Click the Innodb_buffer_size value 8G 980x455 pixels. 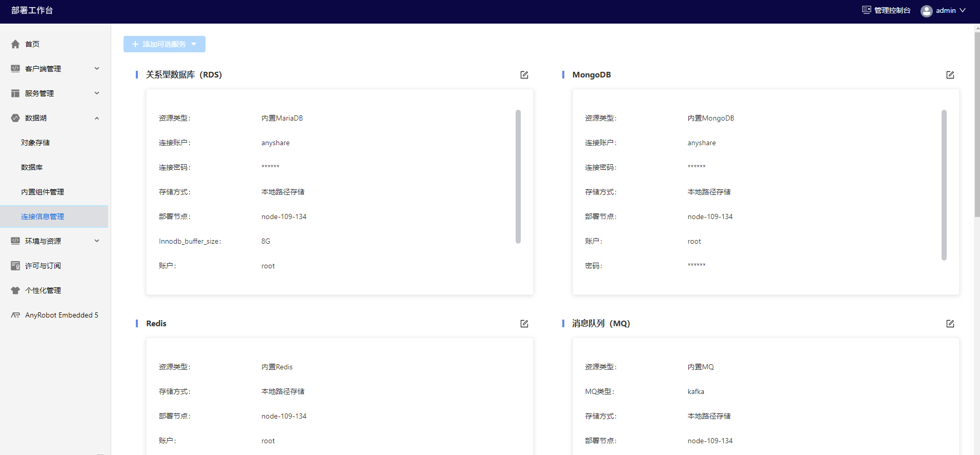[266, 241]
